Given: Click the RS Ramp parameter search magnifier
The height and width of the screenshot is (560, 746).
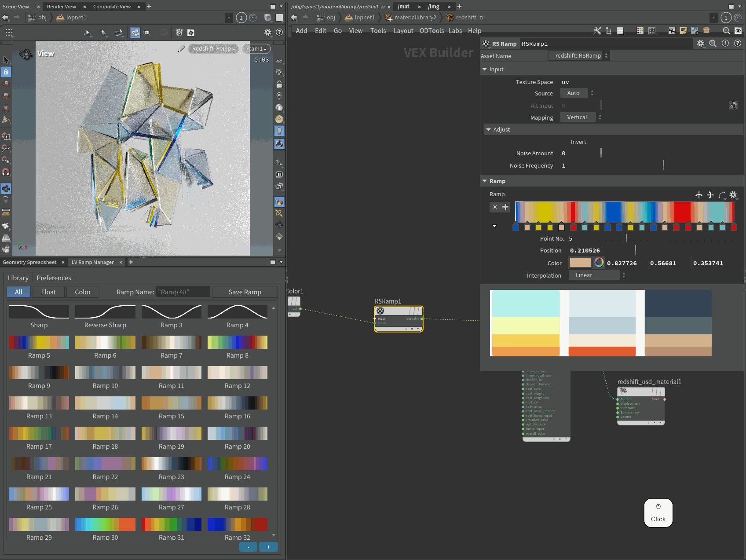Looking at the screenshot, I should pyautogui.click(x=713, y=44).
